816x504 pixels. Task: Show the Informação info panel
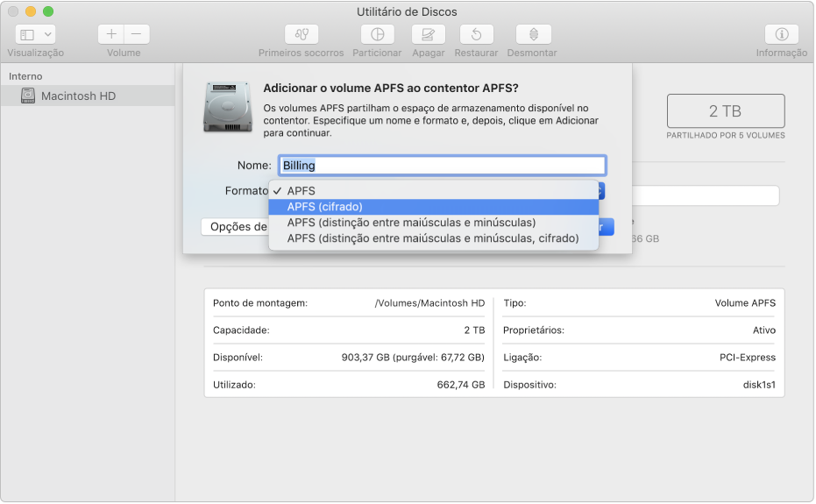(781, 34)
